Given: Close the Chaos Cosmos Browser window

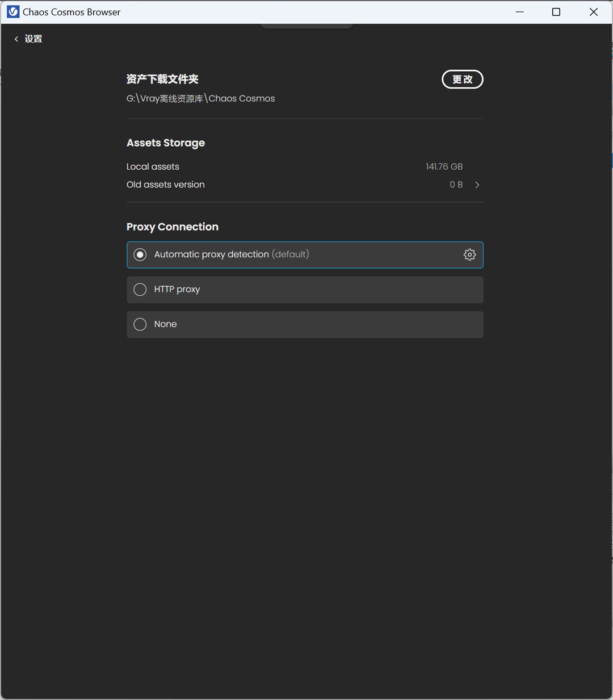Looking at the screenshot, I should point(594,12).
